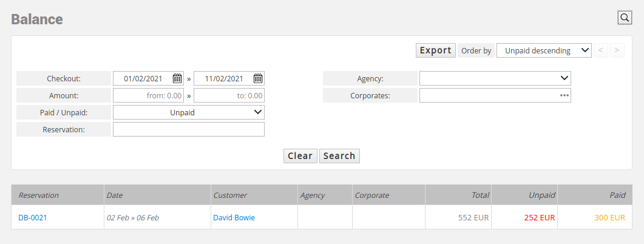
Task: Click the magnifier search icon top right
Action: [x=625, y=17]
